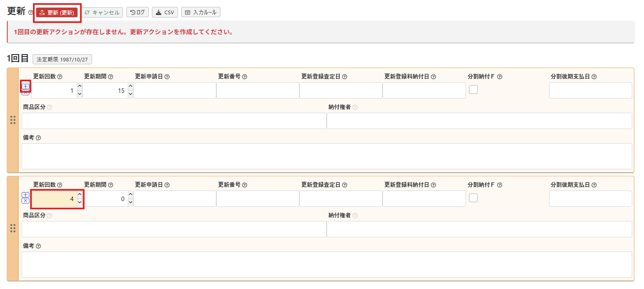
Task: Tick 分割納付F checkbox in second record
Action: point(473,198)
